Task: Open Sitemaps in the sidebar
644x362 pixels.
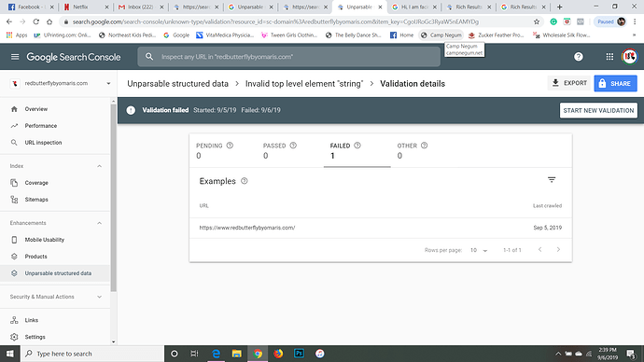Action: tap(55, 200)
